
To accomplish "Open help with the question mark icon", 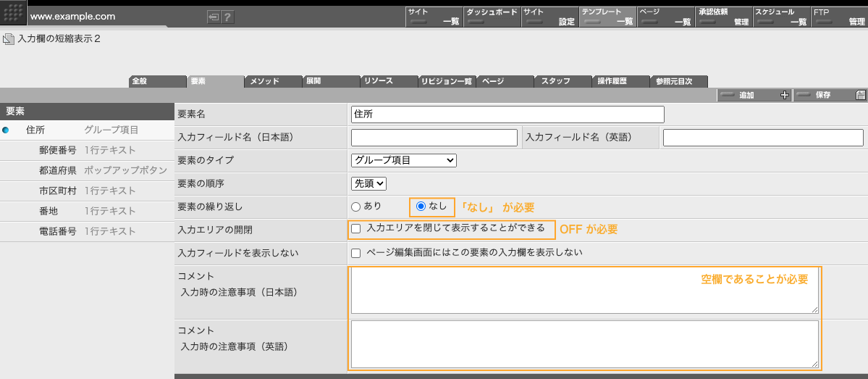I will 227,17.
